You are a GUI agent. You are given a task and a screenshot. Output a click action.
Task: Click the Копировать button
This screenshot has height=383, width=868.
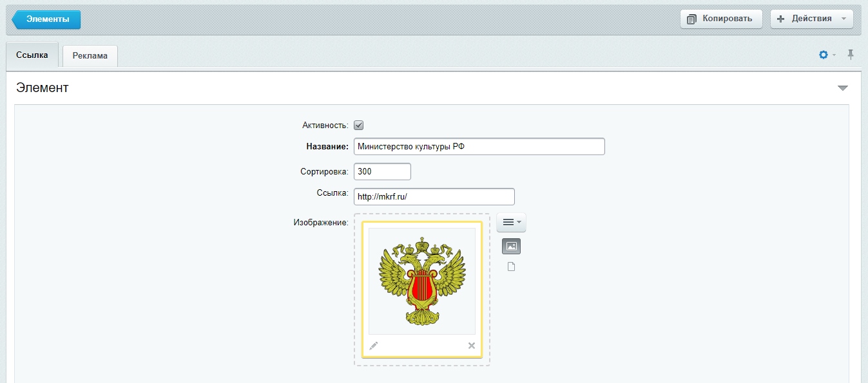(721, 19)
